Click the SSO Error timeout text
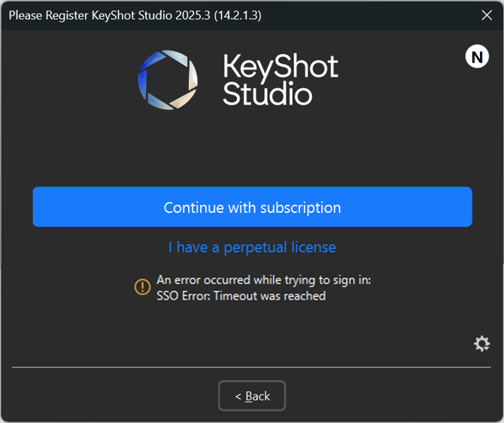The image size is (504, 423). tap(241, 296)
